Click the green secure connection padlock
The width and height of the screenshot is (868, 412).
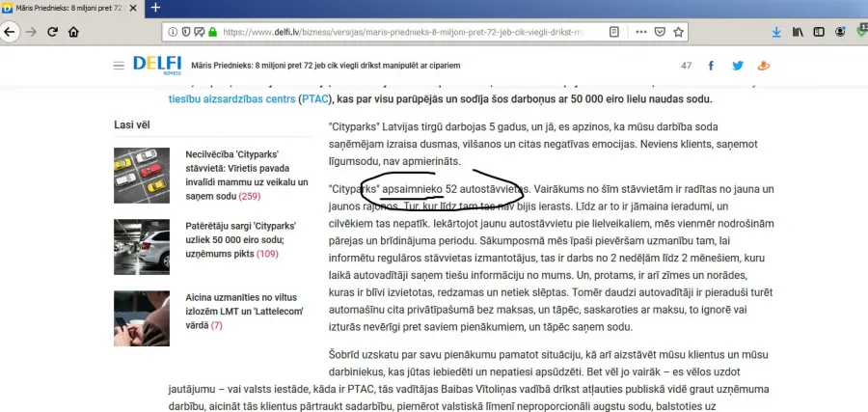coord(212,32)
